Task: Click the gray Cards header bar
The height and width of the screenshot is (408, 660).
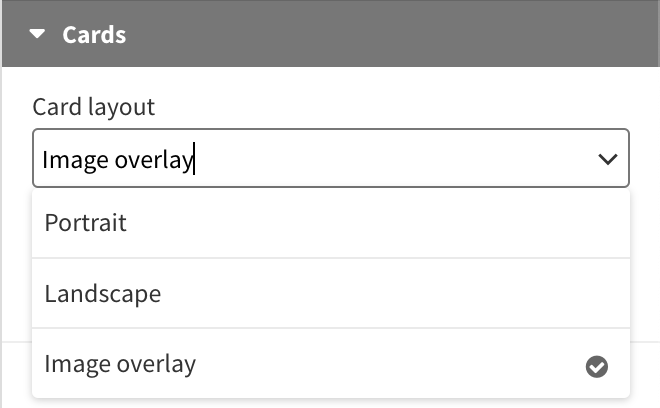Action: (331, 34)
